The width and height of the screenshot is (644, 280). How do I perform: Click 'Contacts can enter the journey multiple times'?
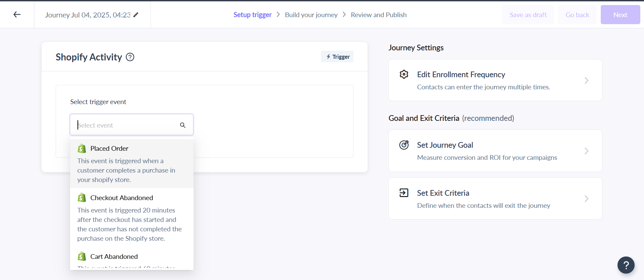pos(483,87)
